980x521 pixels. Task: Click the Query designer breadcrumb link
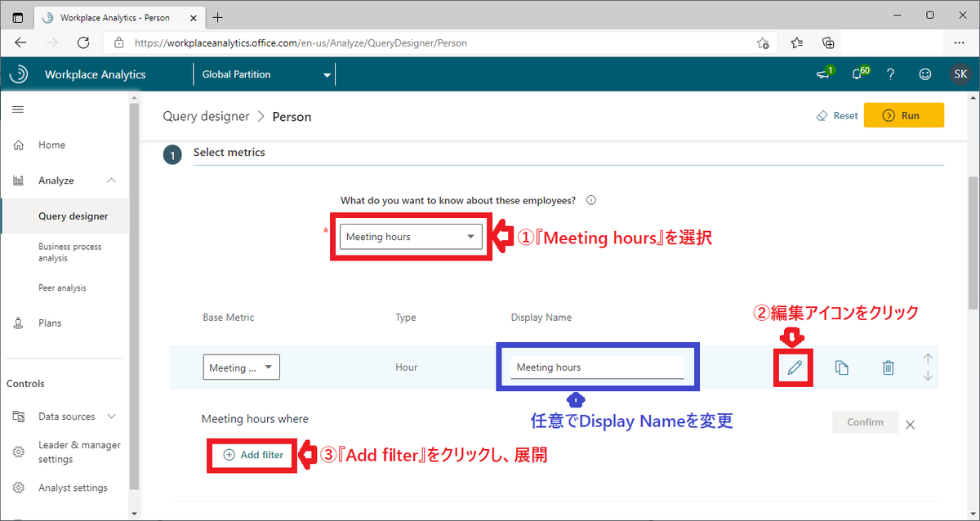206,116
